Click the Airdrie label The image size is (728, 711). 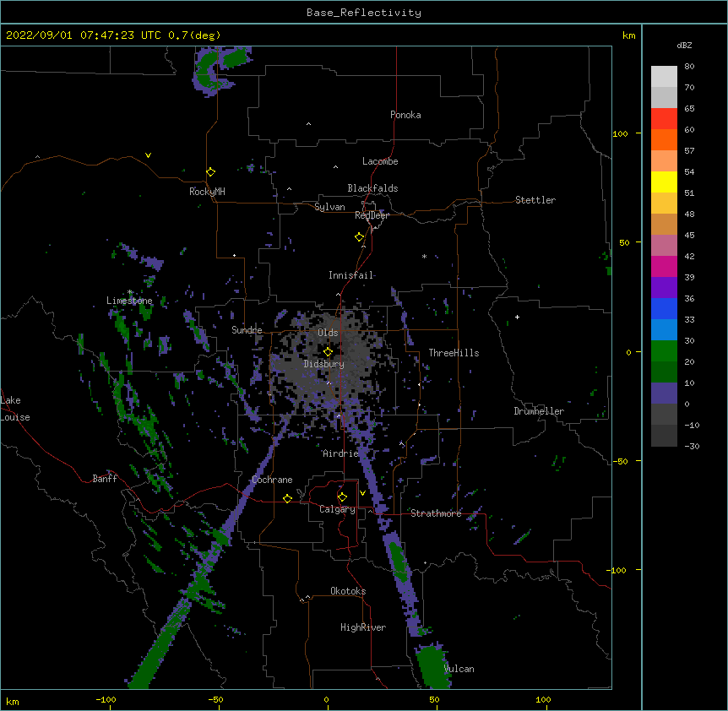341,453
